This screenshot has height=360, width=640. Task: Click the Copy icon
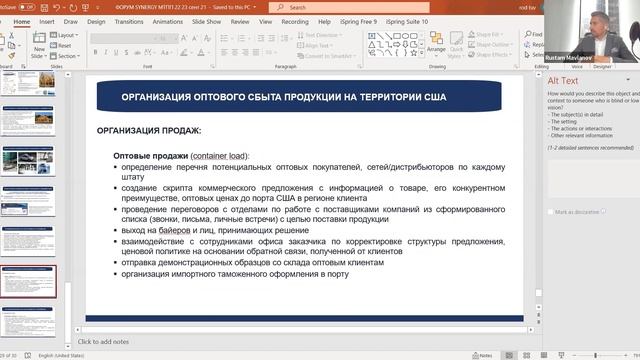11,45
